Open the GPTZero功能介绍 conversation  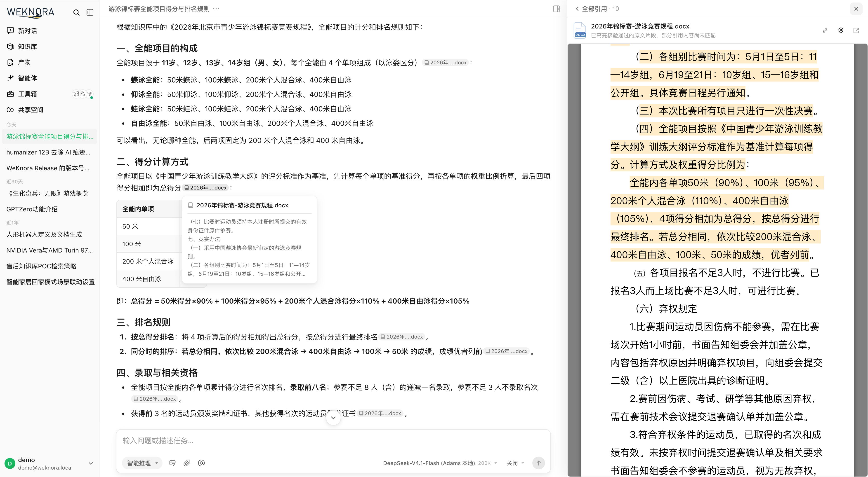(50, 209)
